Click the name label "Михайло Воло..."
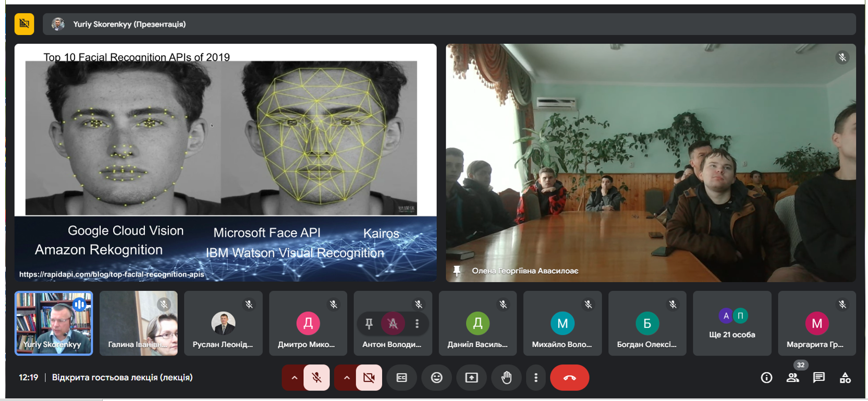 [x=562, y=345]
